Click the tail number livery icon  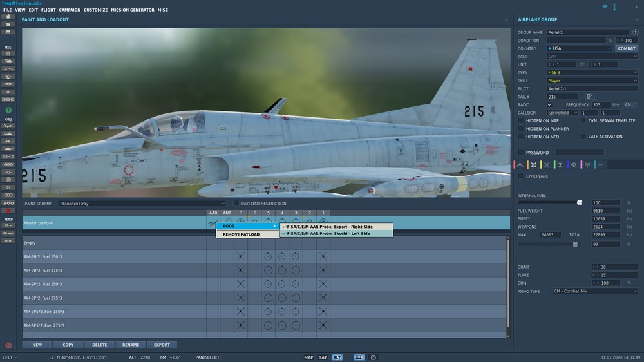(589, 97)
